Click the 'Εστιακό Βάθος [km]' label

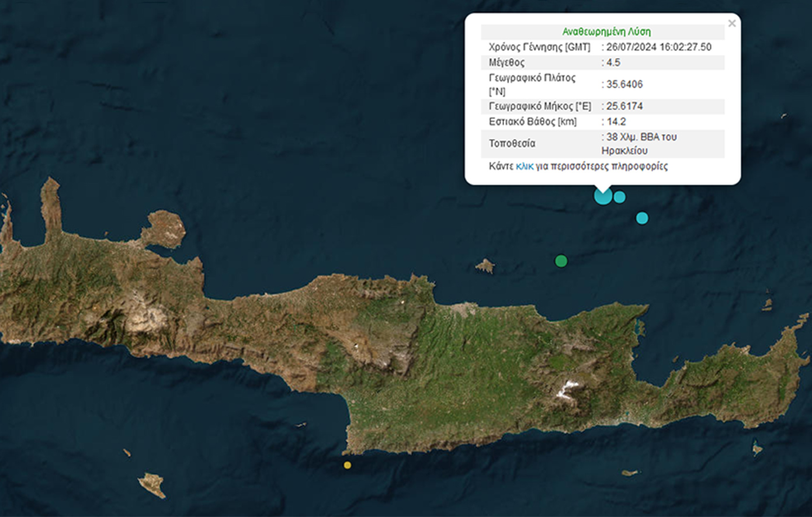click(x=532, y=122)
